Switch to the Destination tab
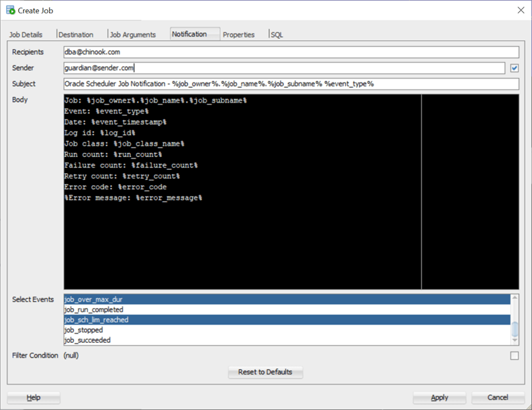 click(76, 35)
